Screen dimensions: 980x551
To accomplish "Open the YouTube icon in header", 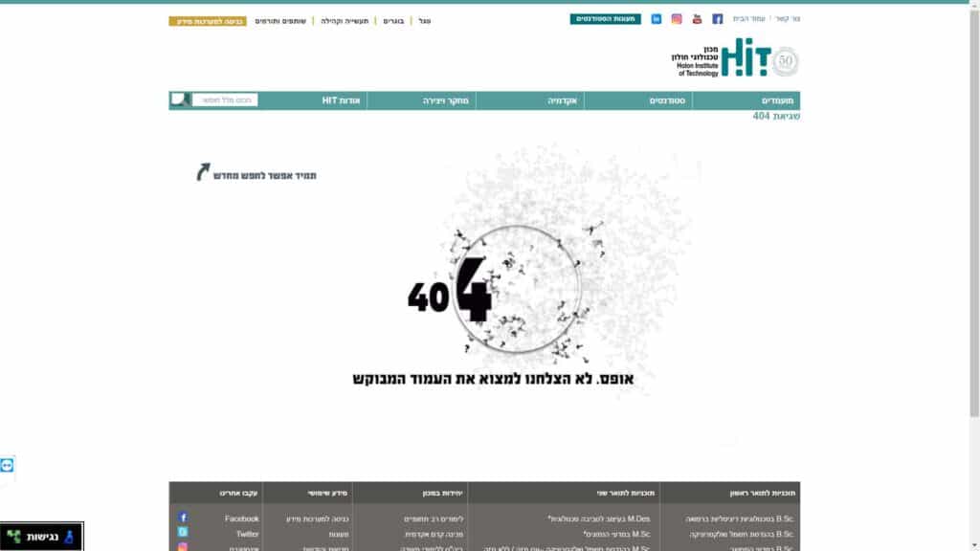I will tap(697, 19).
